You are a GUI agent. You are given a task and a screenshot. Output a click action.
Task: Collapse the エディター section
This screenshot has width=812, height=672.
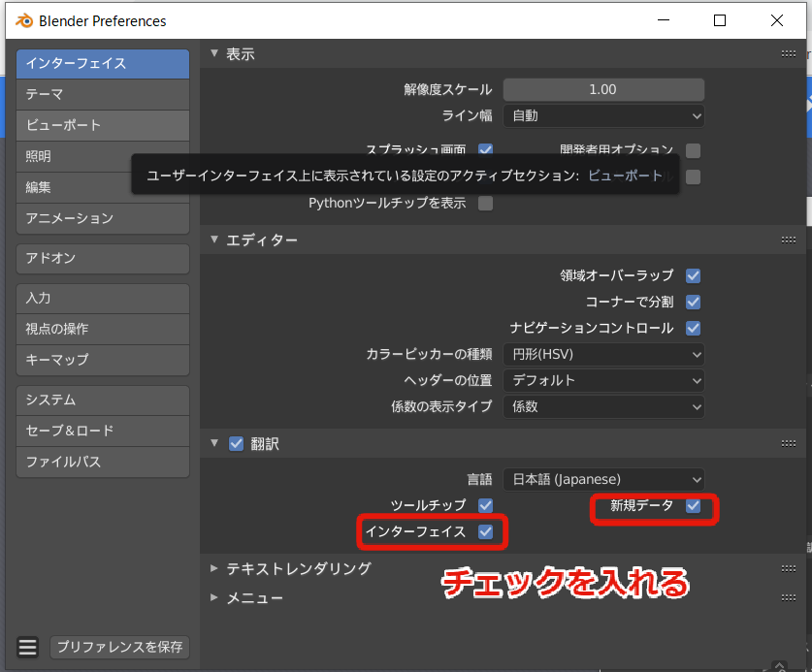pos(214,240)
